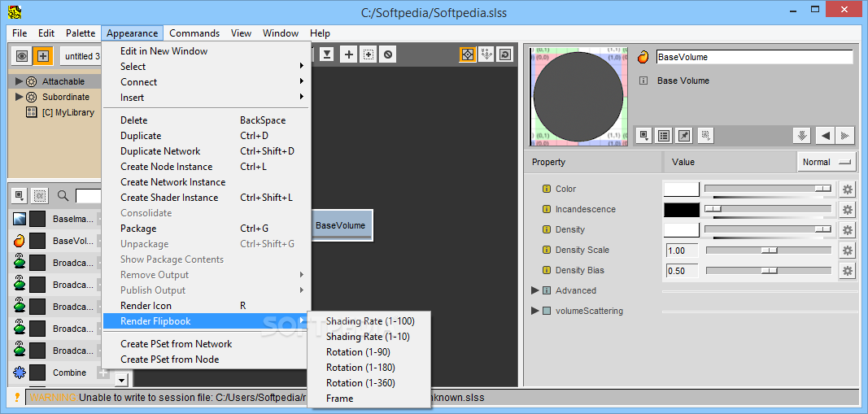This screenshot has width=868, height=414.
Task: Expand the Select submenu
Action: [x=207, y=67]
